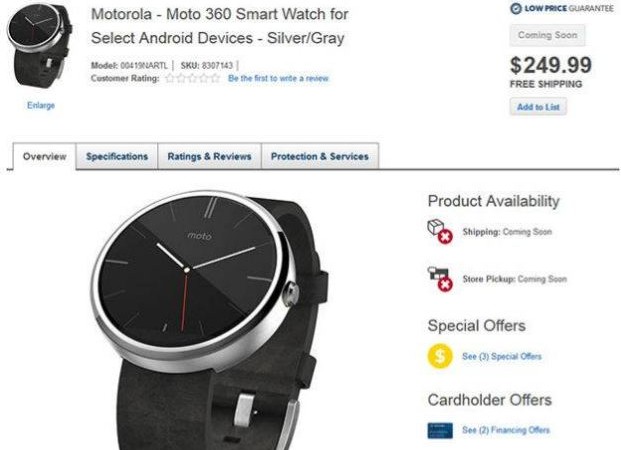This screenshot has height=450, width=621.
Task: Switch to the Specifications tab
Action: (117, 156)
